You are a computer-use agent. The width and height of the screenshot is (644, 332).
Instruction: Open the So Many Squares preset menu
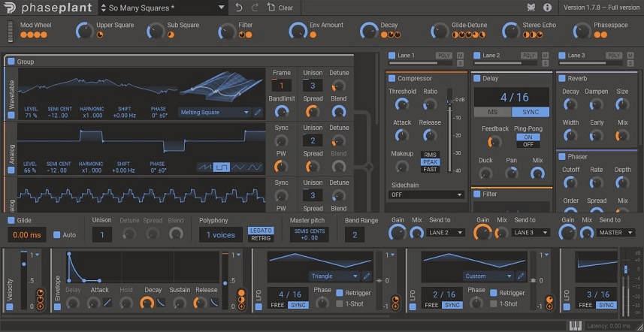click(x=162, y=8)
